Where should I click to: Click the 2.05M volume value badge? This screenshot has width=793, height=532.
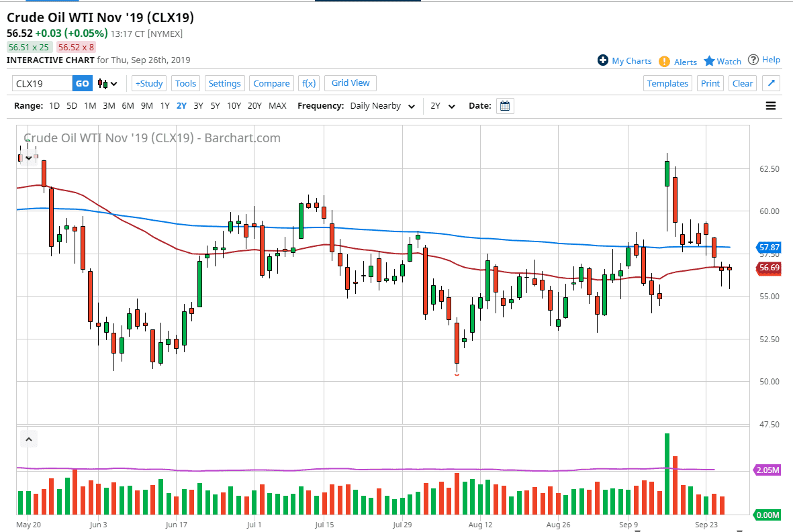click(766, 470)
